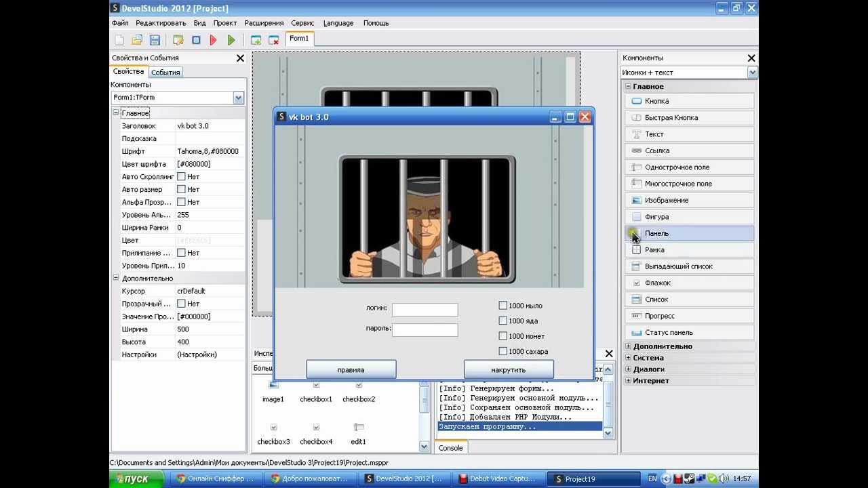
Task: Open the Файл menu
Action: 120,23
